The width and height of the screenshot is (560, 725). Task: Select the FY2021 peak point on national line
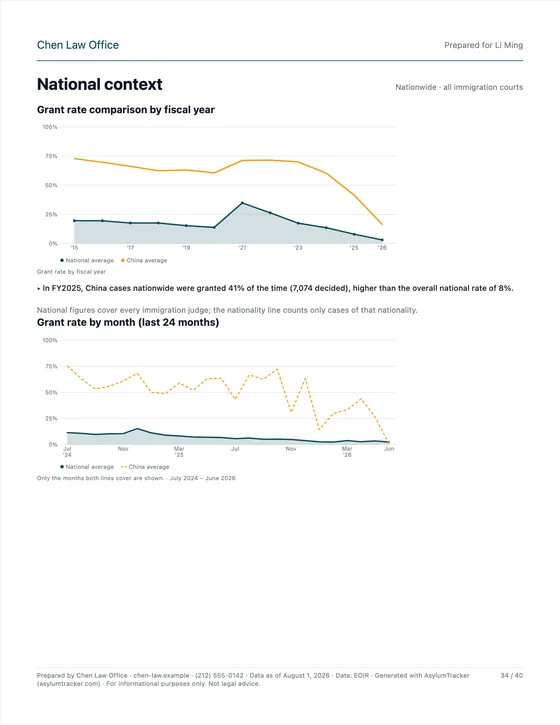click(242, 203)
